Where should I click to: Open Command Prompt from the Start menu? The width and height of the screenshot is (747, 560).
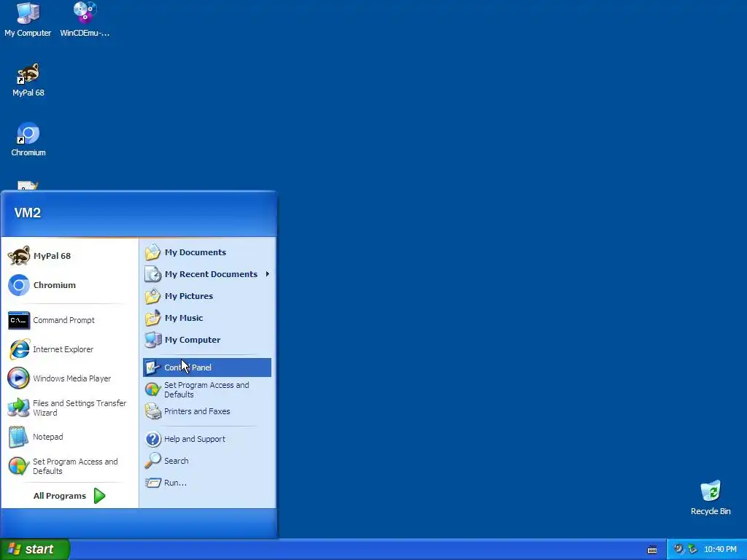pos(69,320)
